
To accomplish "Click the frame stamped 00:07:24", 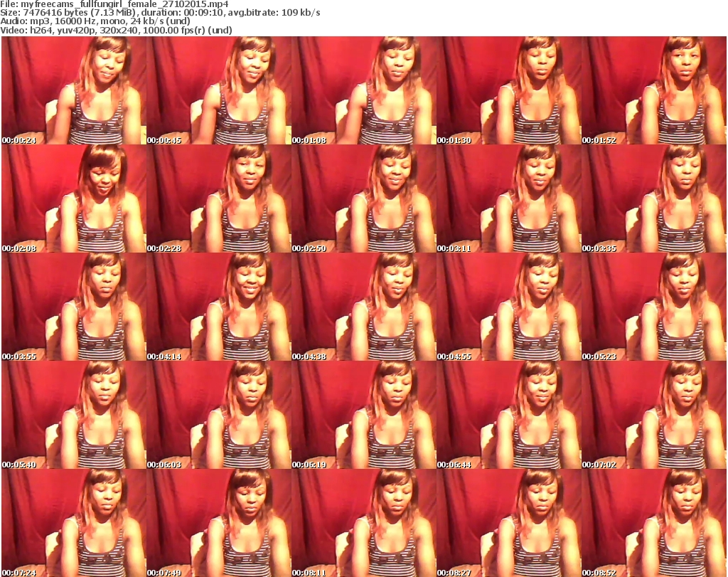I will tap(74, 523).
